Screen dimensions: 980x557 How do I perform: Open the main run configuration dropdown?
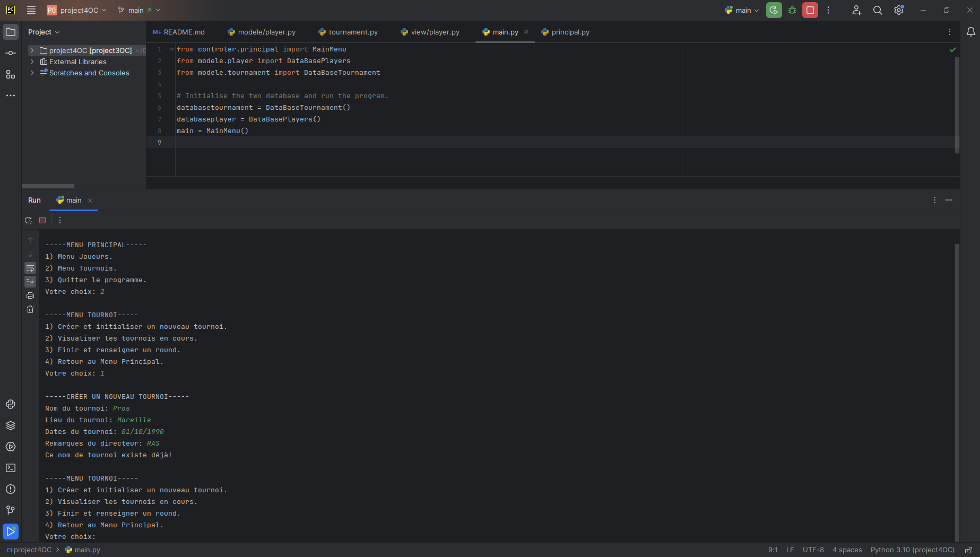pos(742,10)
